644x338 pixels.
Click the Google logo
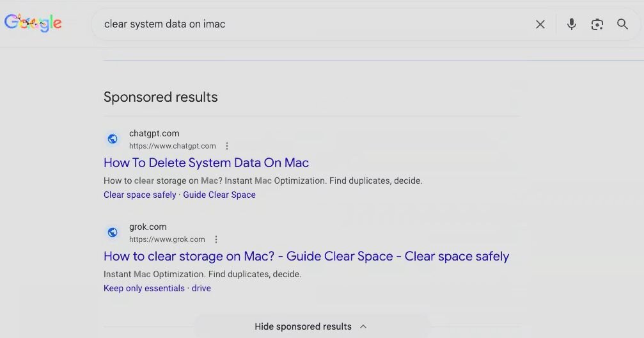point(33,24)
